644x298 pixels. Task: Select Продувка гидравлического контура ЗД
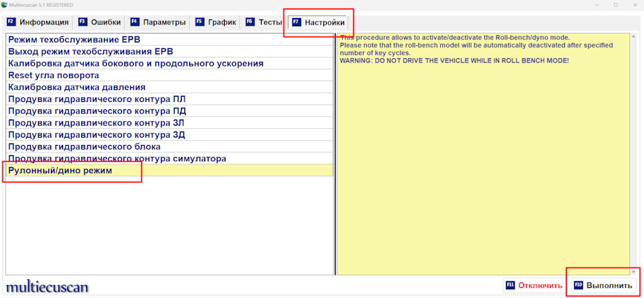click(170, 135)
